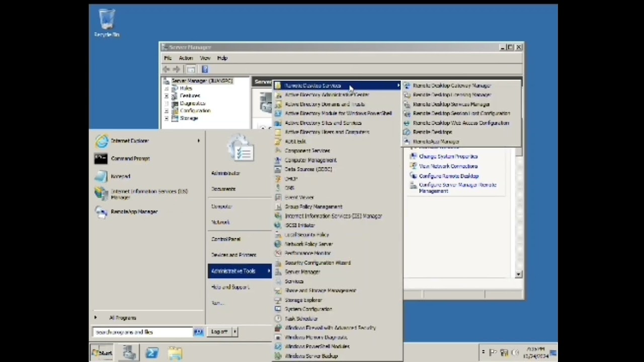Open RemoteApp Manager icon in submenu
Screen dimensions: 644x362
[407, 142]
